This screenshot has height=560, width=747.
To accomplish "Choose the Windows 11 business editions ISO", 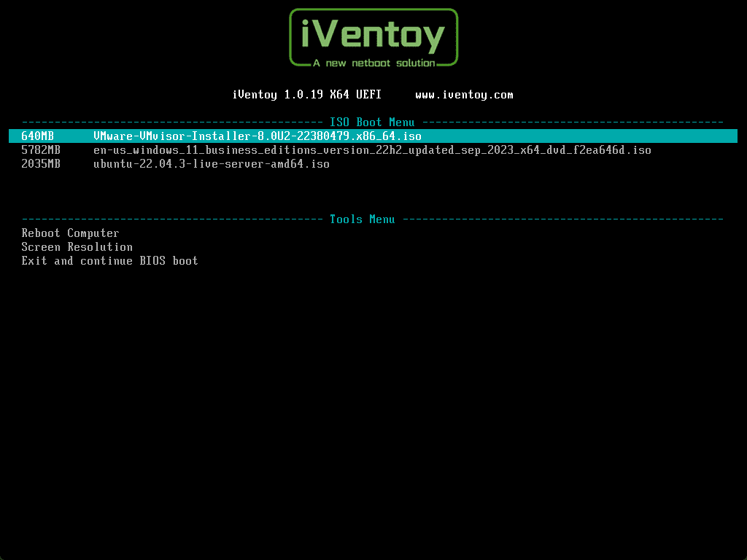I will click(372, 150).
